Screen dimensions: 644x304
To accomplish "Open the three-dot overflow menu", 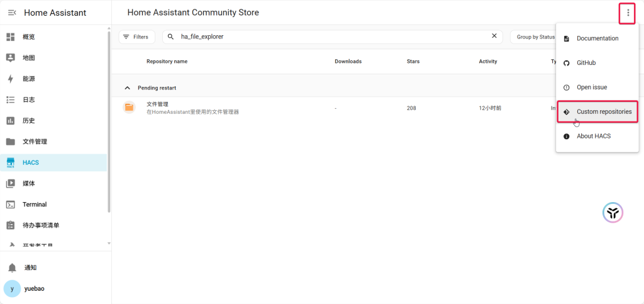I will (628, 13).
